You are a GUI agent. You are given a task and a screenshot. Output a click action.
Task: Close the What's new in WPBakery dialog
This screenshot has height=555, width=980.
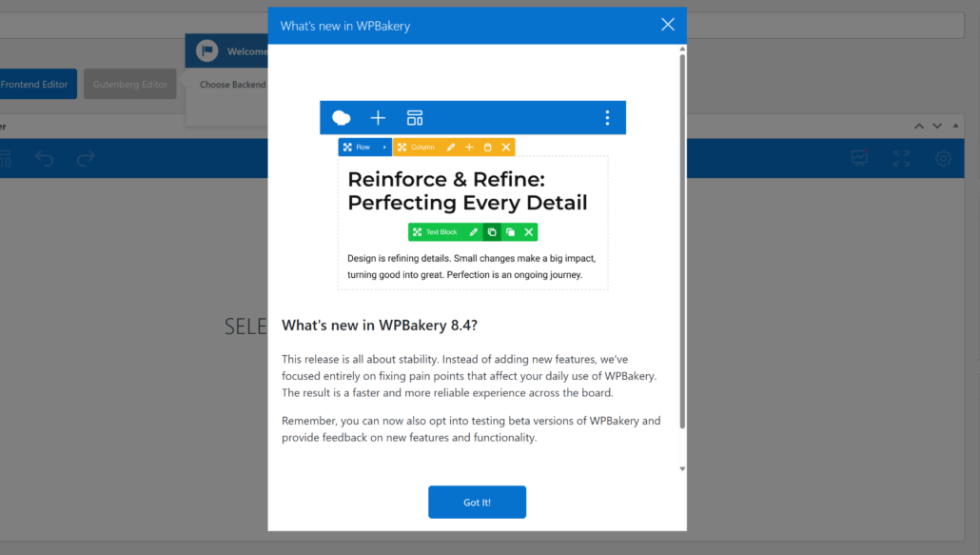(x=668, y=25)
